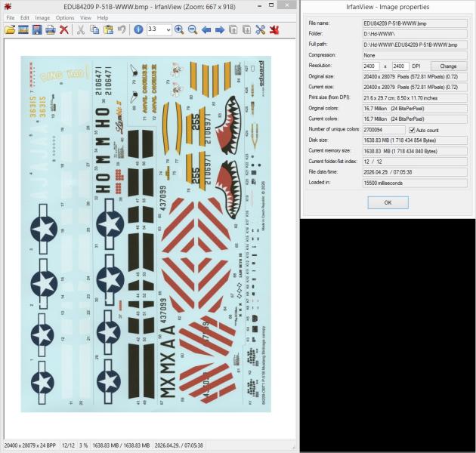Click the displayed decal sheet image
The height and width of the screenshot is (453, 476).
(146, 234)
